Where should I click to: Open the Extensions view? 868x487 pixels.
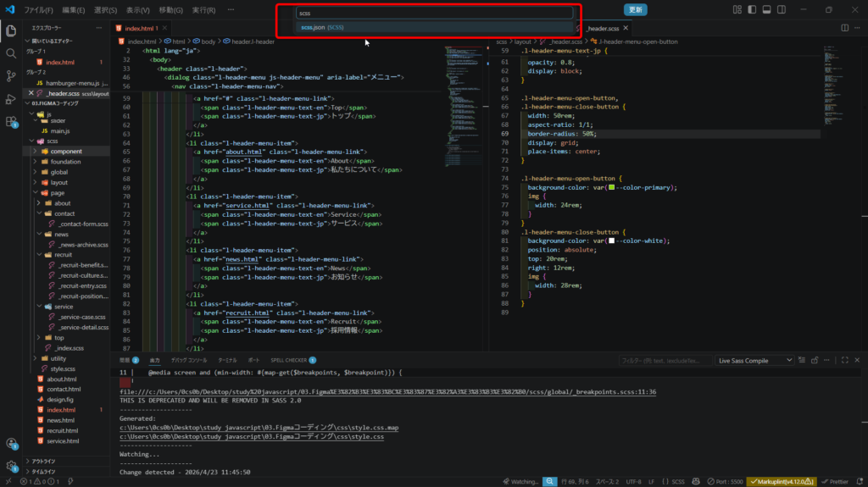coord(11,122)
